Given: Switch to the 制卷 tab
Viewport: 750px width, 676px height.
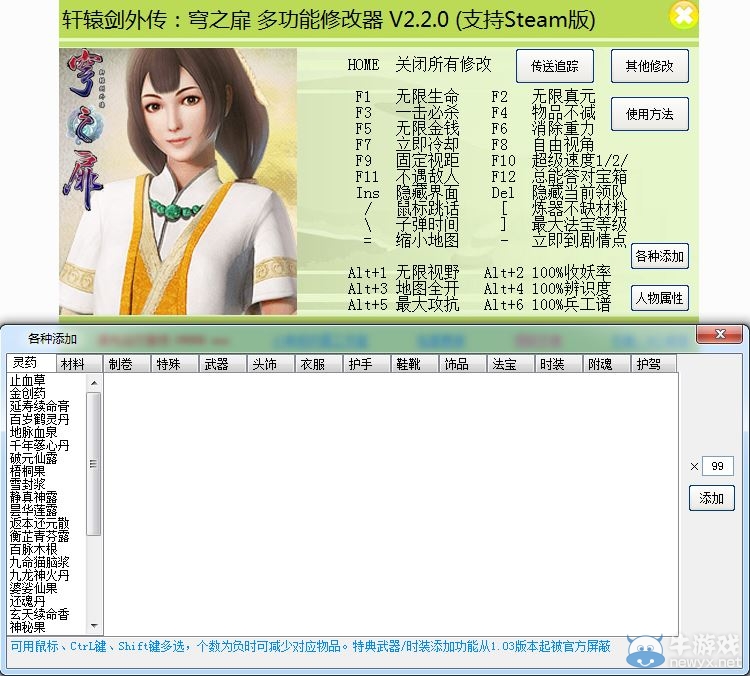Looking at the screenshot, I should [x=127, y=364].
